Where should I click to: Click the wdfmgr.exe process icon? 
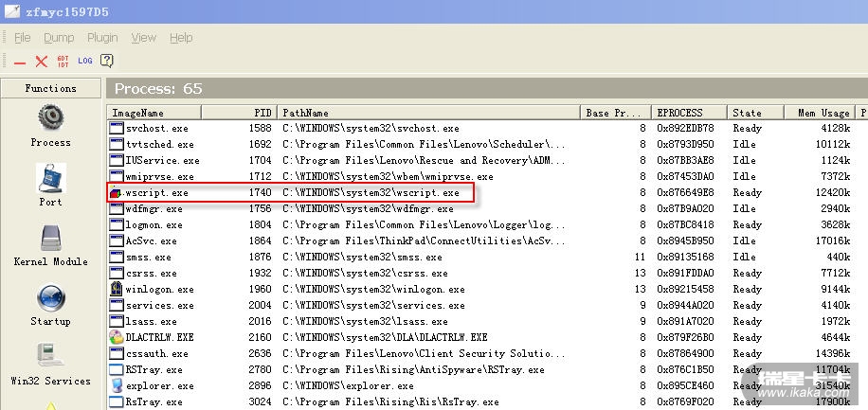point(117,208)
